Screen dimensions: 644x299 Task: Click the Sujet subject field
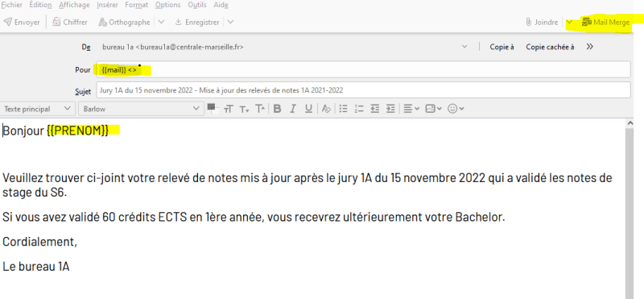[x=364, y=90]
